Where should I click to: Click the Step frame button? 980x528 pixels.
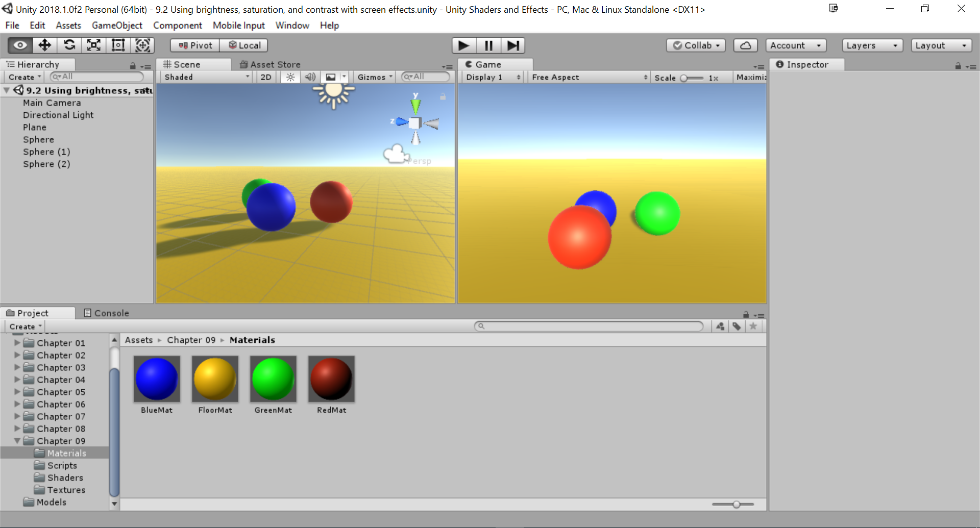[x=513, y=45]
